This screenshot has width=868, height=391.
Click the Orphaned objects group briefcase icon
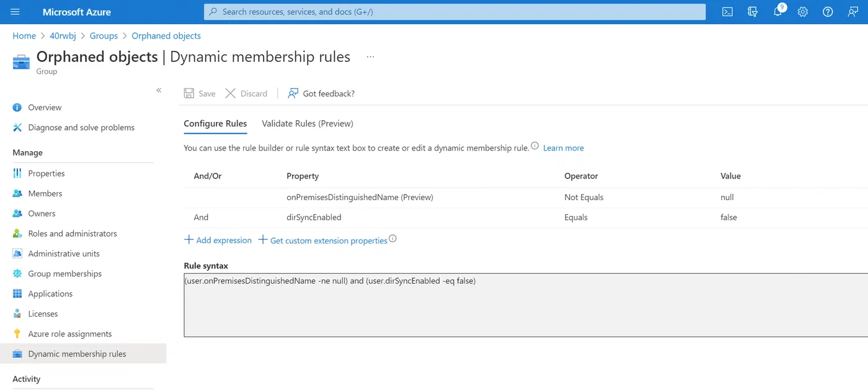click(x=21, y=61)
